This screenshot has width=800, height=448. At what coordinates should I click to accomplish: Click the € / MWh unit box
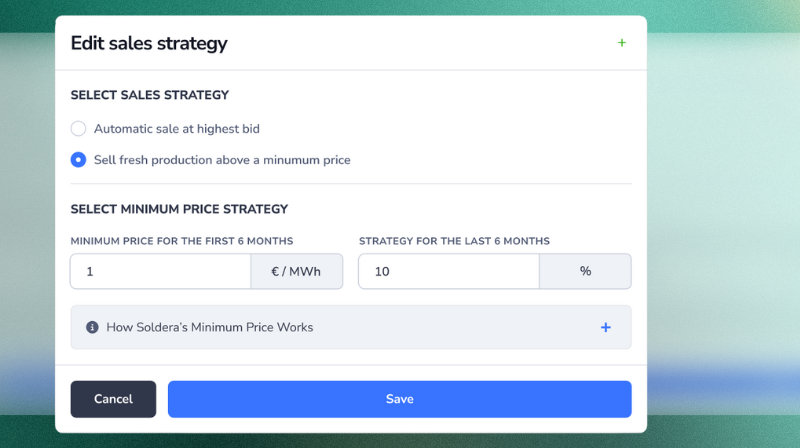pyautogui.click(x=296, y=271)
